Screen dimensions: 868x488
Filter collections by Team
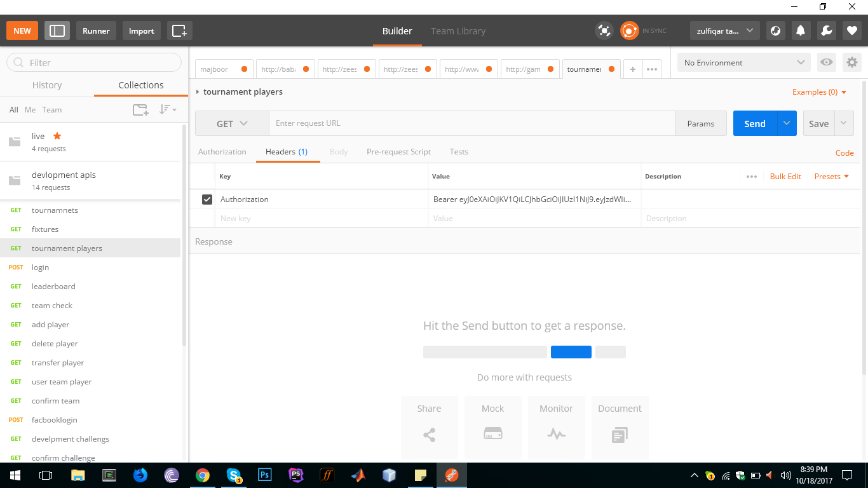click(x=52, y=110)
